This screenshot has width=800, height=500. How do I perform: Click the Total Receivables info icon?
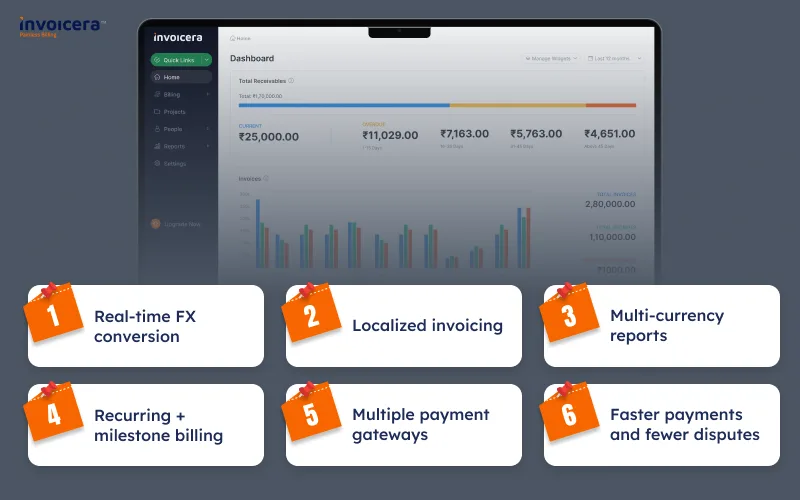point(291,80)
